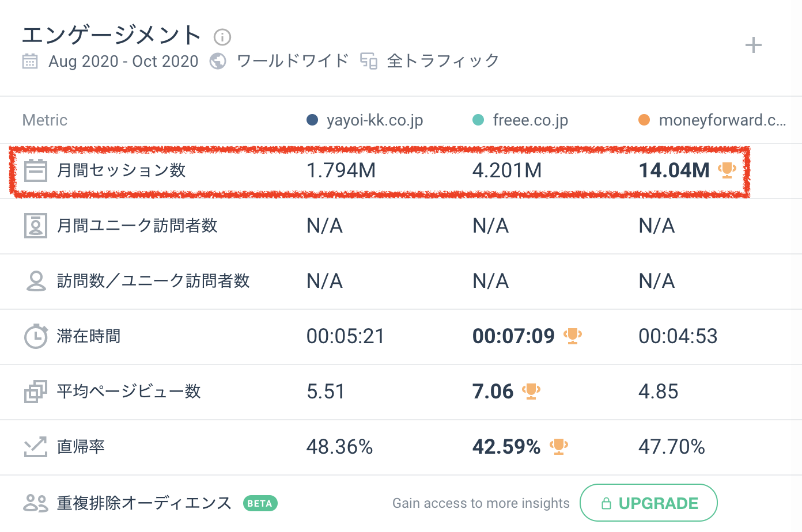Image resolution: width=802 pixels, height=532 pixels.
Task: Open the calendar icon for date range
Action: click(30, 61)
